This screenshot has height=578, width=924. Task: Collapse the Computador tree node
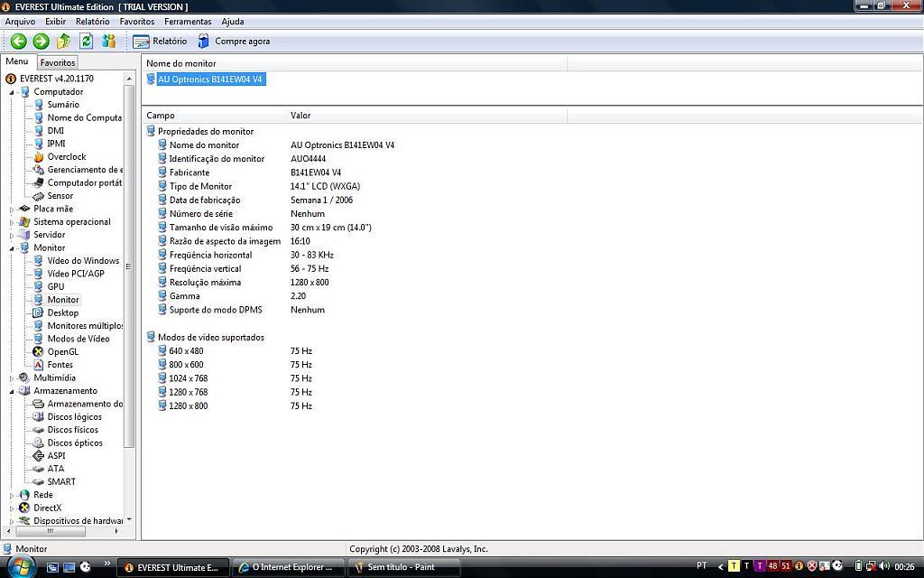coord(11,92)
